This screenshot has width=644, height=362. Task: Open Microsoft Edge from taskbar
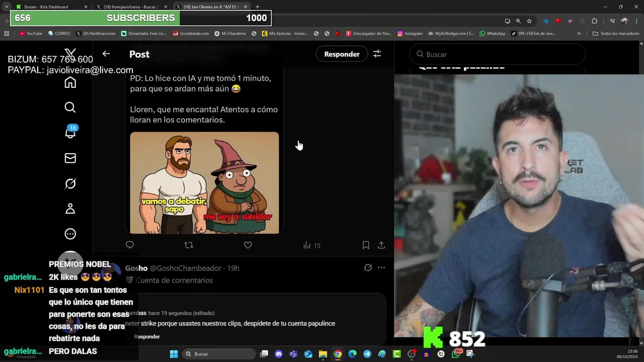pyautogui.click(x=352, y=354)
